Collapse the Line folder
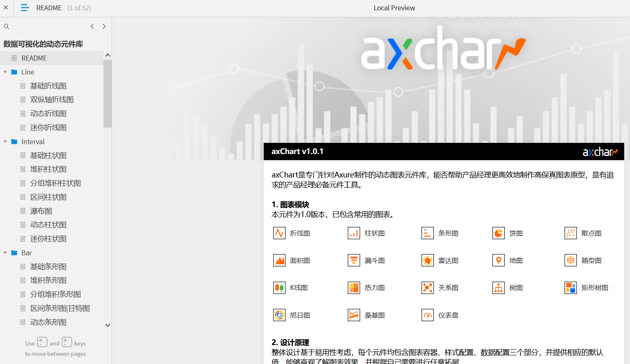The image size is (630, 364). tap(5, 72)
